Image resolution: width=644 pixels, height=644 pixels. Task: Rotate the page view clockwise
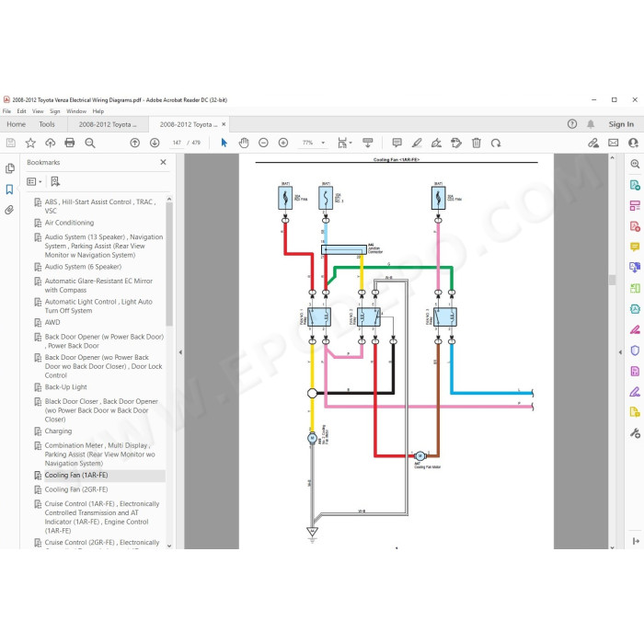pyautogui.click(x=496, y=143)
